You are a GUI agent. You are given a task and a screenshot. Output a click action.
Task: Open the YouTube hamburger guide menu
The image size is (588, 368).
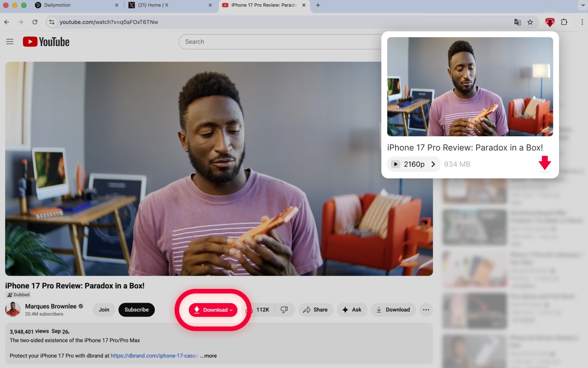(10, 42)
